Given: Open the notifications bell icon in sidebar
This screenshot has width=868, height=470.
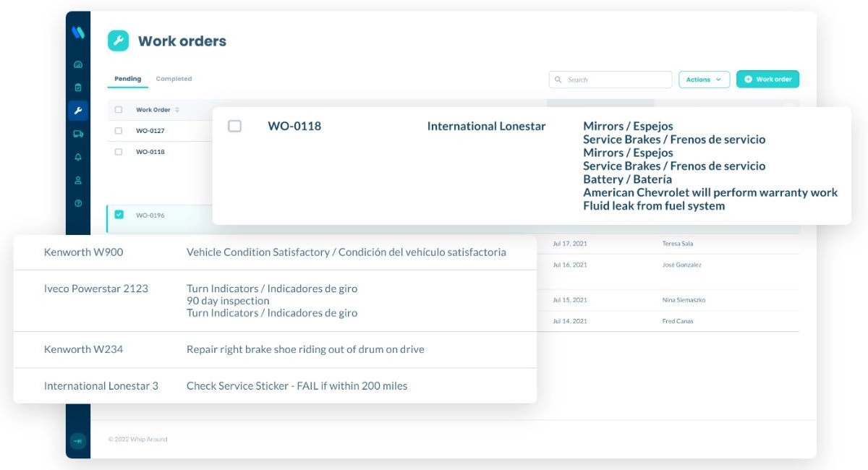Looking at the screenshot, I should coord(78,157).
